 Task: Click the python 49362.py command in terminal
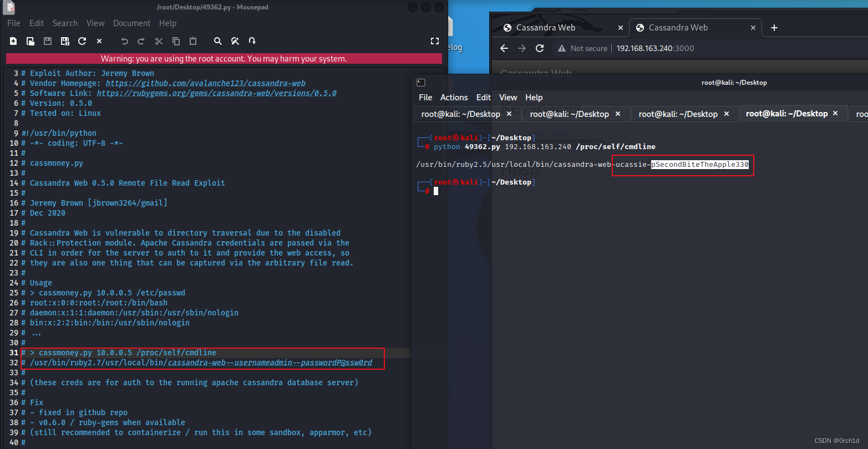545,147
